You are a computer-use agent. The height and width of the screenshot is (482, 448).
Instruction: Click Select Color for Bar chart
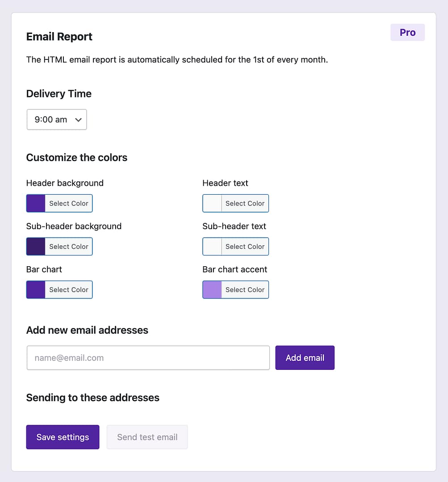point(68,289)
